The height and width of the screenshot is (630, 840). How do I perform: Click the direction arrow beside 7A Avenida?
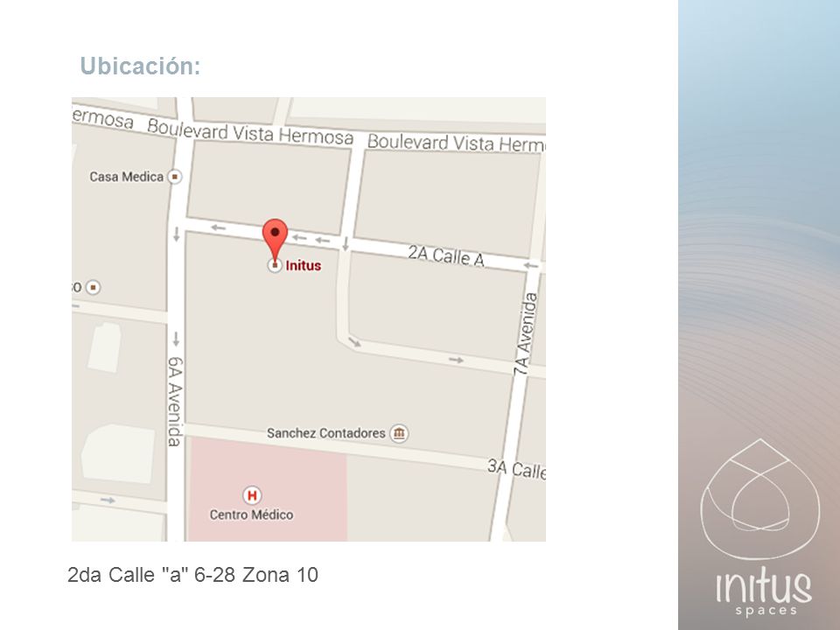click(531, 266)
